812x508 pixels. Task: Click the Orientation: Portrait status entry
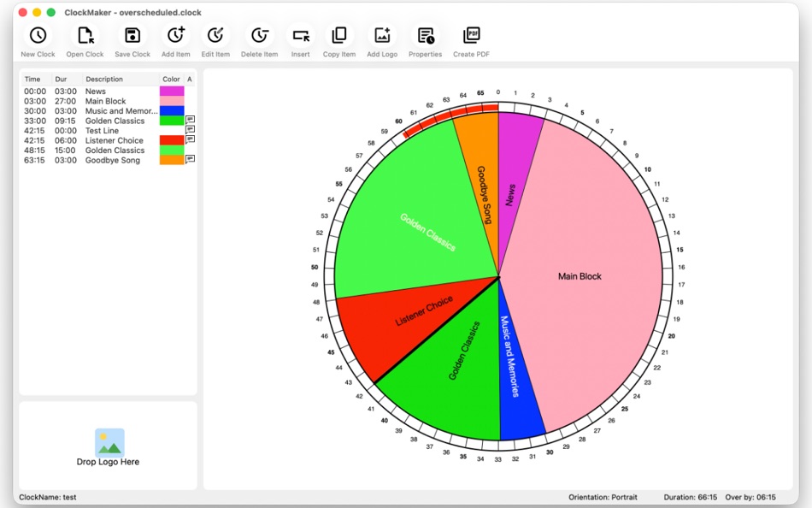(x=603, y=497)
